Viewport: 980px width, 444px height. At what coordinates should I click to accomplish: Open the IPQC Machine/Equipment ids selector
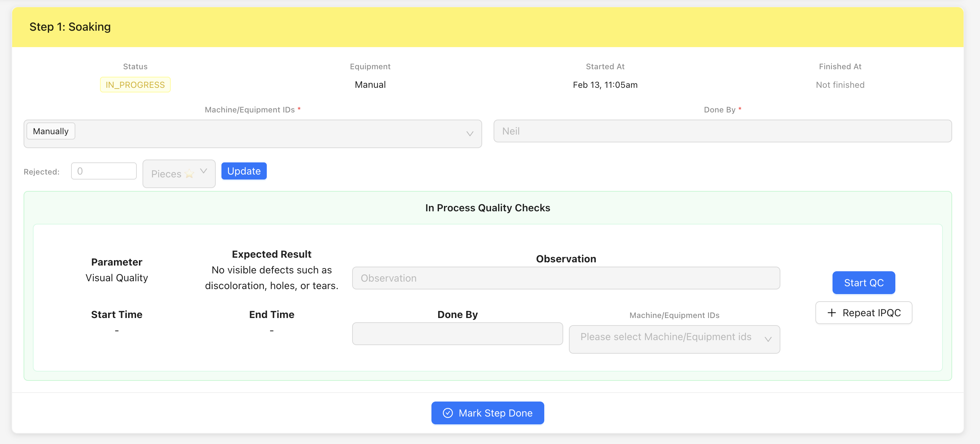[674, 339]
